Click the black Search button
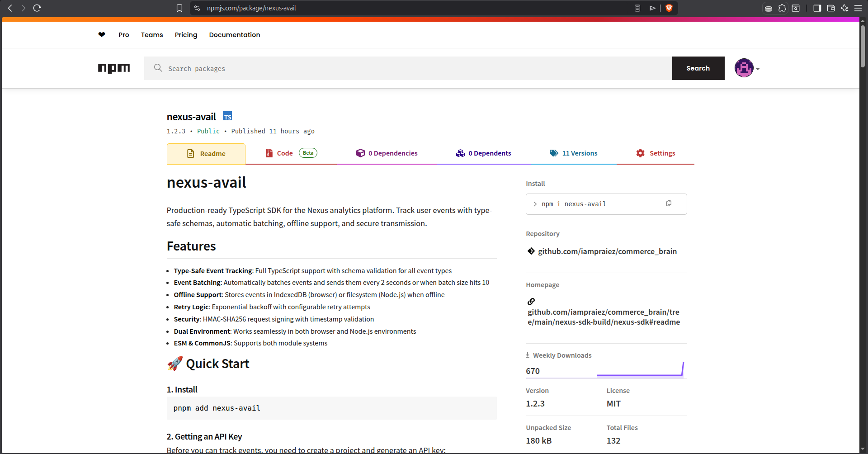This screenshot has width=868, height=454. click(698, 68)
